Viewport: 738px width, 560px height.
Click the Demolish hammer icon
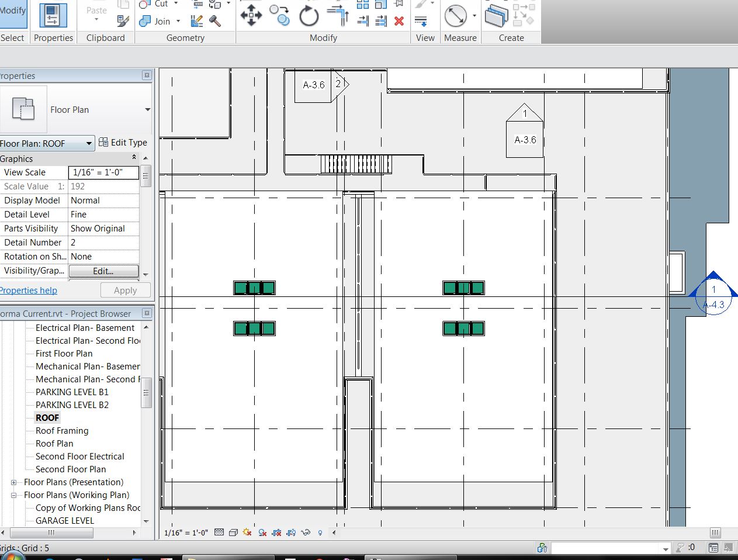pyautogui.click(x=215, y=21)
